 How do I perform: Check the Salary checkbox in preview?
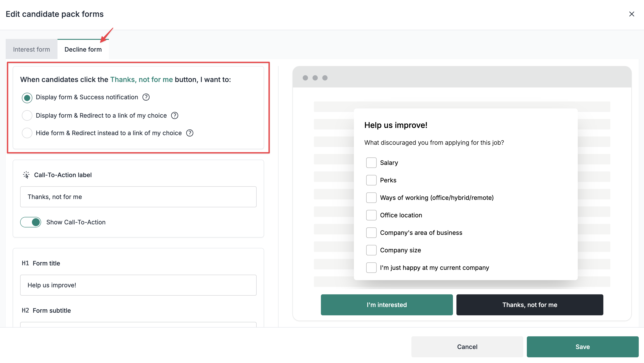(371, 162)
